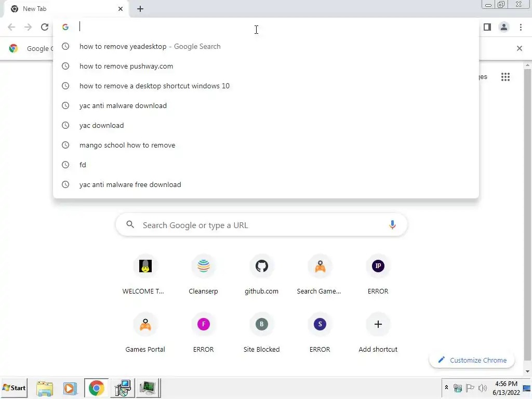Viewport: 532px width, 399px height.
Task: Pick the yac anti malware download suggestion
Action: pyautogui.click(x=266, y=105)
